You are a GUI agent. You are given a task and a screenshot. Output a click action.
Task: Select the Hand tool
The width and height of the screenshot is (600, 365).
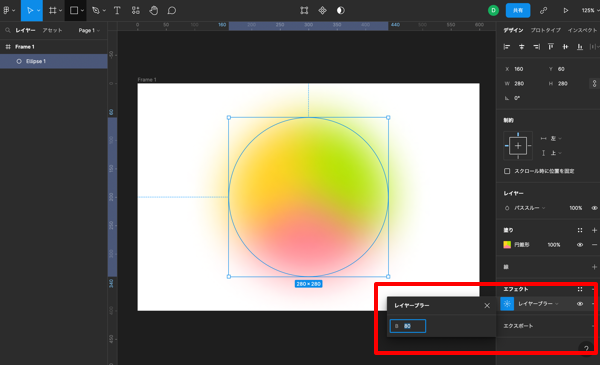tap(154, 10)
